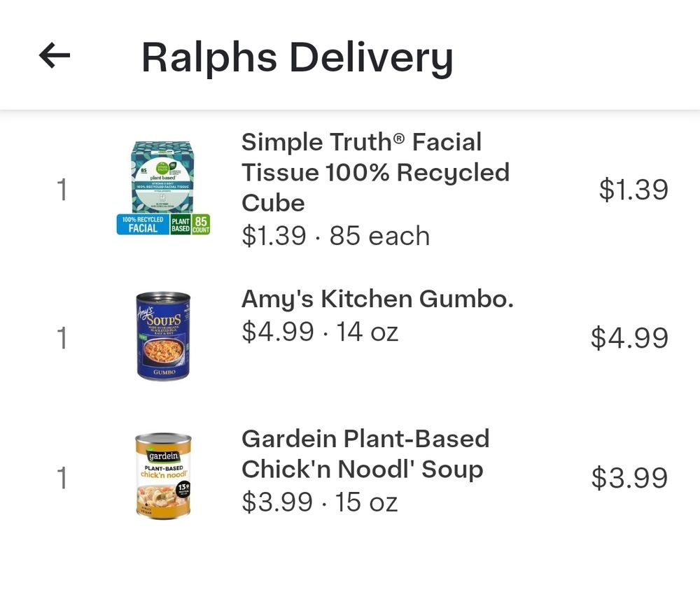Tap the quantity 1 beside facial tissue

coord(62,189)
